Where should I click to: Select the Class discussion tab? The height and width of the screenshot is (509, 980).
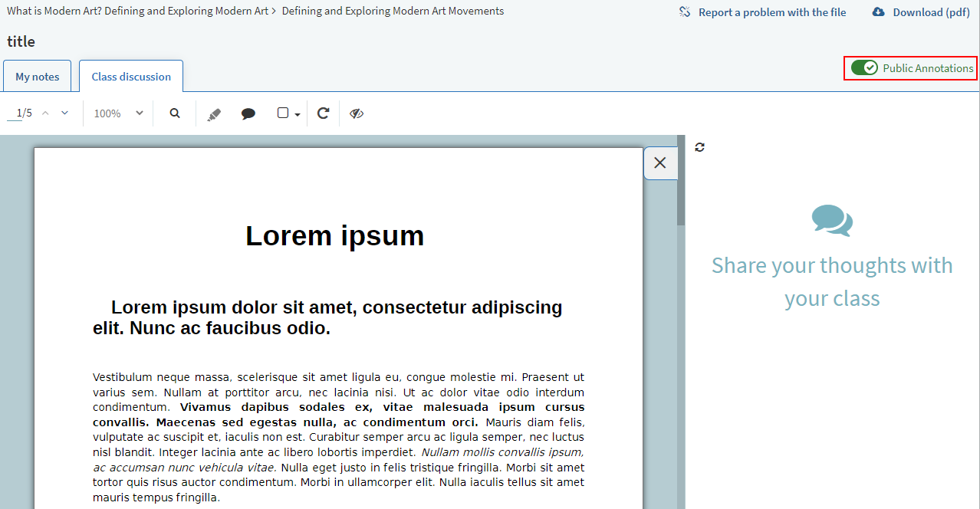click(x=131, y=77)
